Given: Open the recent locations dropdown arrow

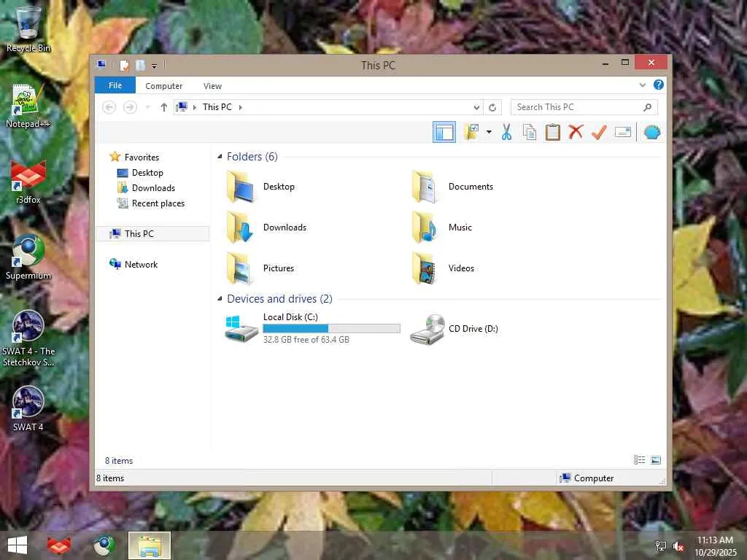Looking at the screenshot, I should tap(147, 107).
